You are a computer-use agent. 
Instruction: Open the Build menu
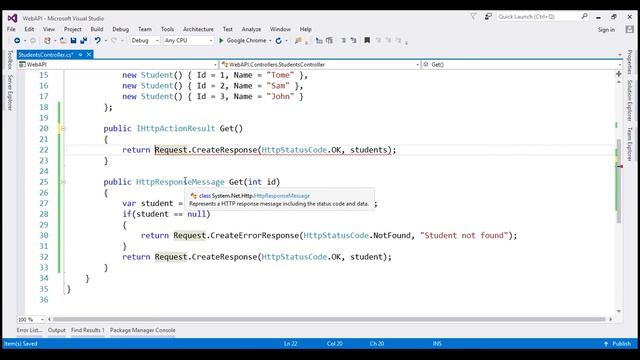coord(97,29)
